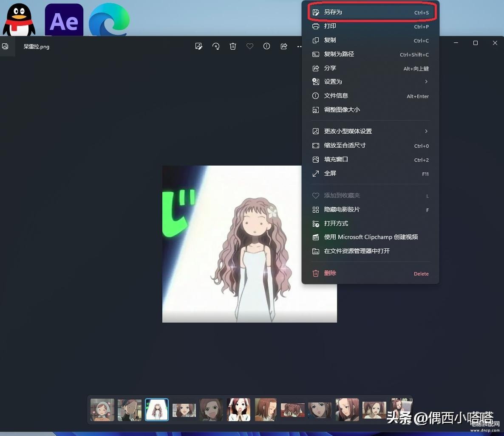Open the Microsoft Edge desktop icon
Screen dimensions: 504x436
(x=109, y=20)
